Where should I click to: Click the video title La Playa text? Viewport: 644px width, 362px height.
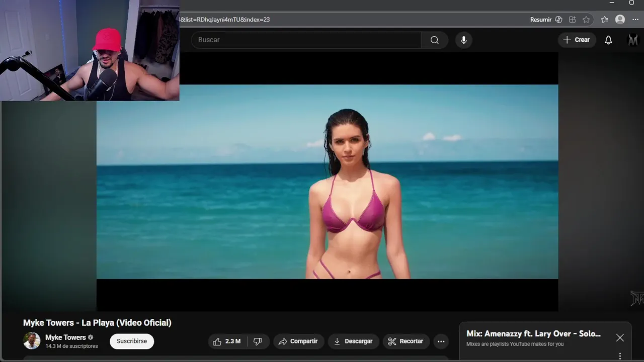click(97, 323)
